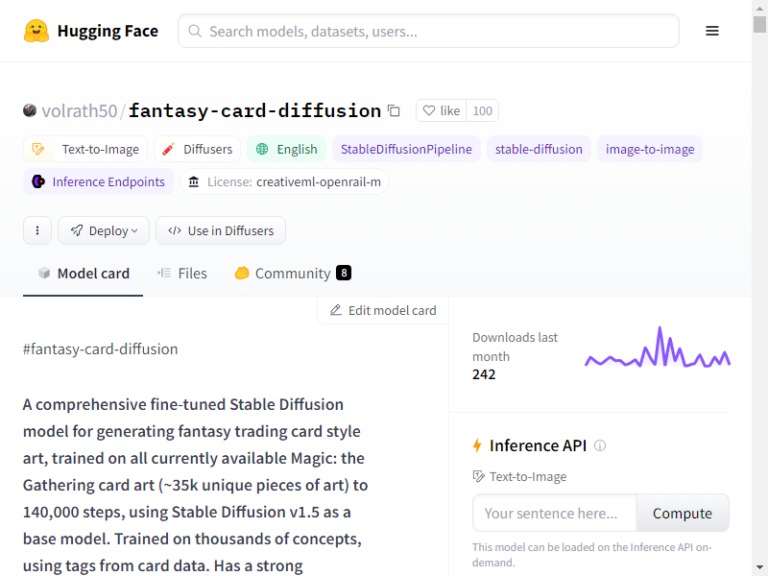Run inference with Compute button

point(682,513)
